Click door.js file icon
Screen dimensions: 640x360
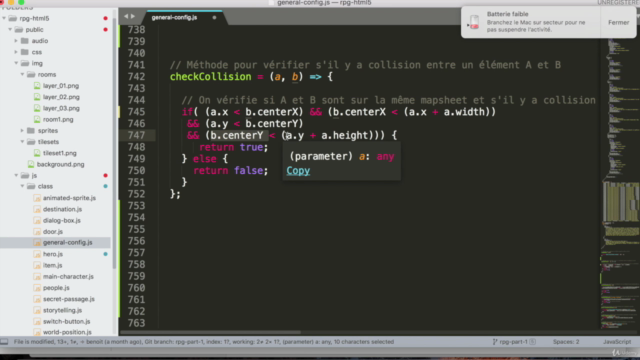[x=37, y=231]
